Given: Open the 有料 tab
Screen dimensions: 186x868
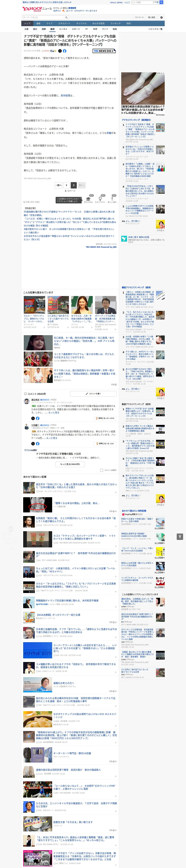Looking at the screenshot, I should 128,23.
